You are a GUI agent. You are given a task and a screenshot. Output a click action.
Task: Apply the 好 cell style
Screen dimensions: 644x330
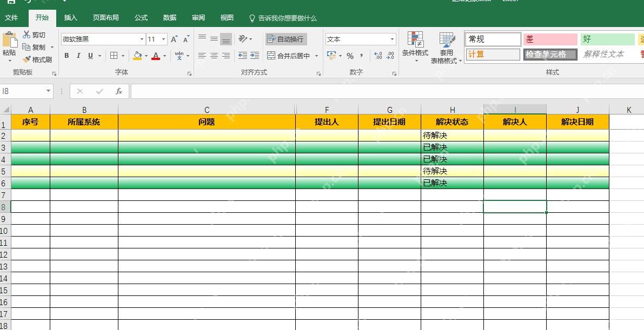pyautogui.click(x=607, y=39)
